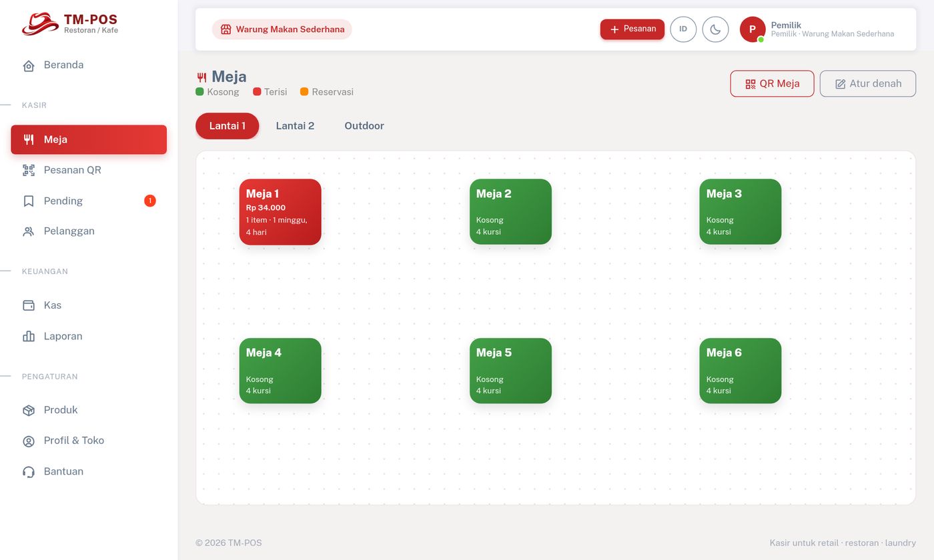Open Produk in the sidebar

89,410
